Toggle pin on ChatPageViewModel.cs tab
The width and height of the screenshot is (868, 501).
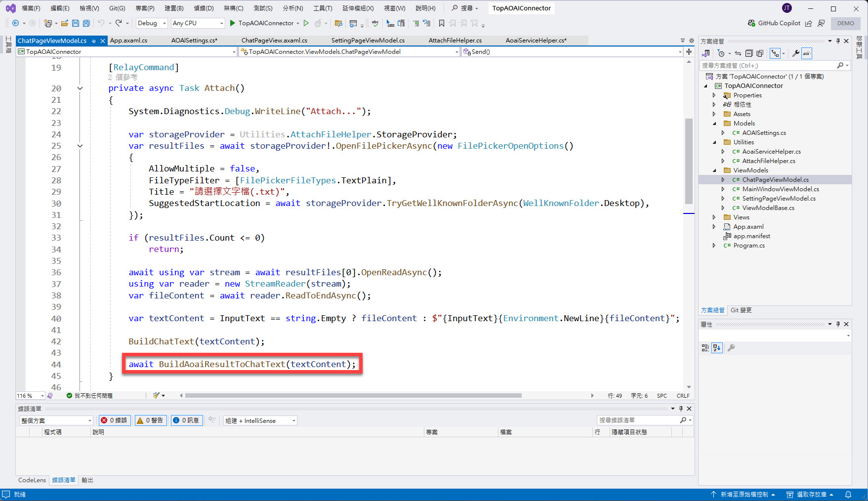pyautogui.click(x=93, y=41)
